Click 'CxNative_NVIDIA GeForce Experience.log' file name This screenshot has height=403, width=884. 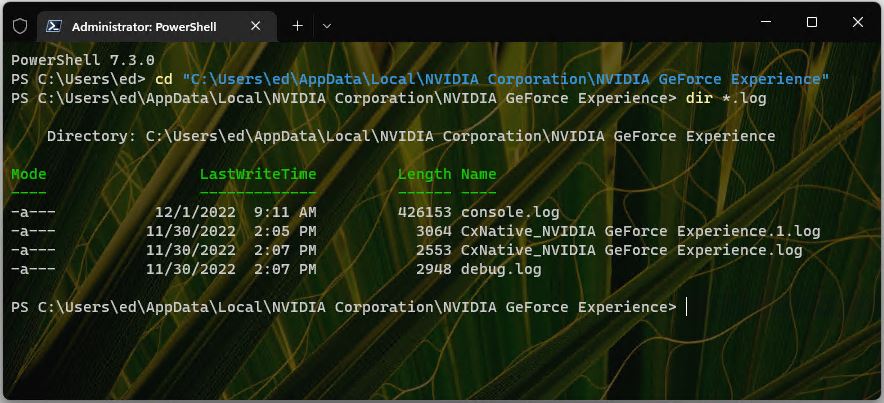click(x=631, y=250)
